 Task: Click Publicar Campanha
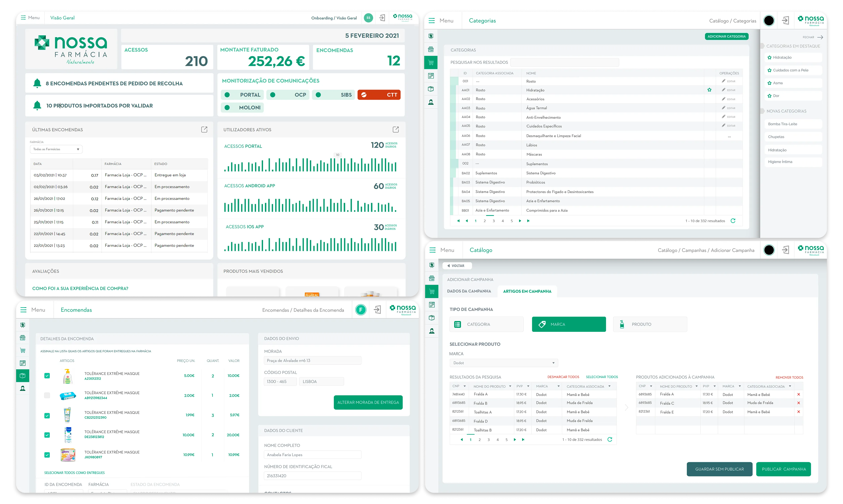[x=783, y=469]
